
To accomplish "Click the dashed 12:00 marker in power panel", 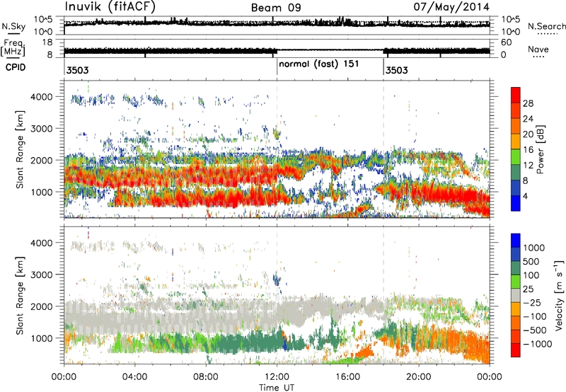I will coord(277,149).
